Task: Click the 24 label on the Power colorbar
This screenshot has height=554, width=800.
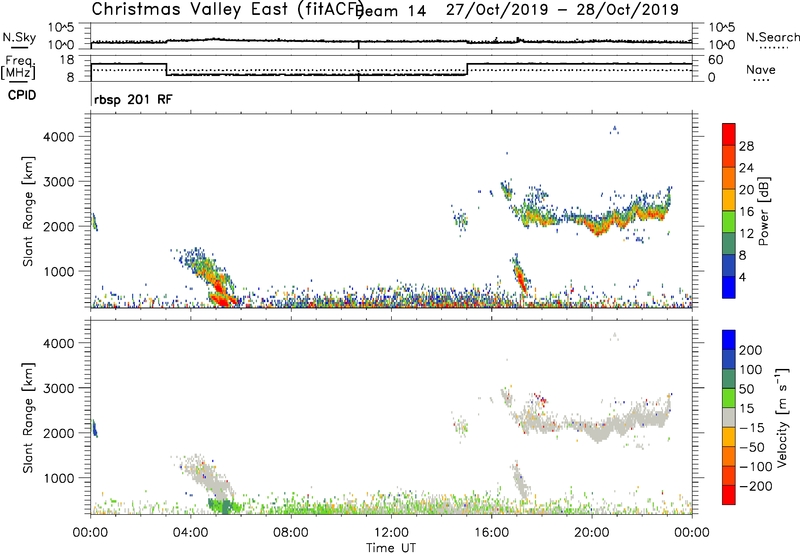Action: [x=746, y=168]
